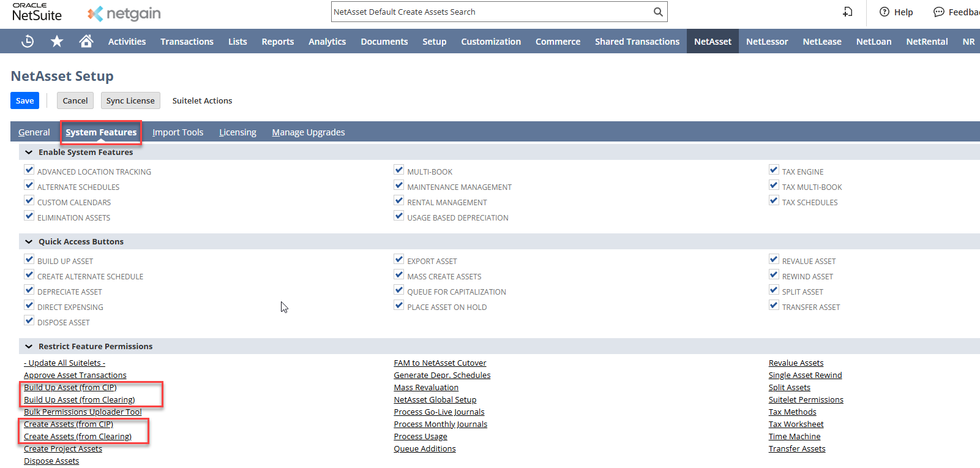This screenshot has width=980, height=468.
Task: Open the Recent Records clock icon
Action: [x=28, y=41]
